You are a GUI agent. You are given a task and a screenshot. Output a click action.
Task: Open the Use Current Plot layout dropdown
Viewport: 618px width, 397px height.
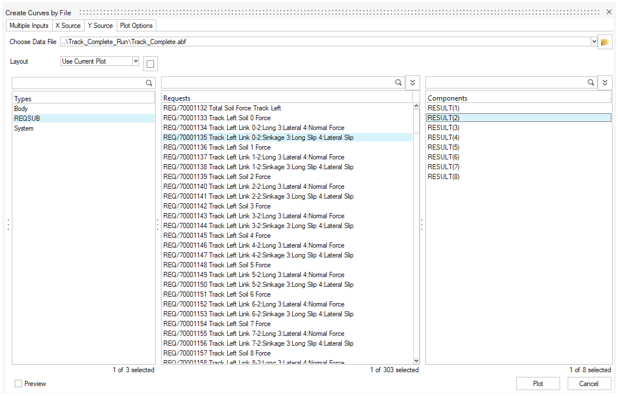tap(100, 61)
